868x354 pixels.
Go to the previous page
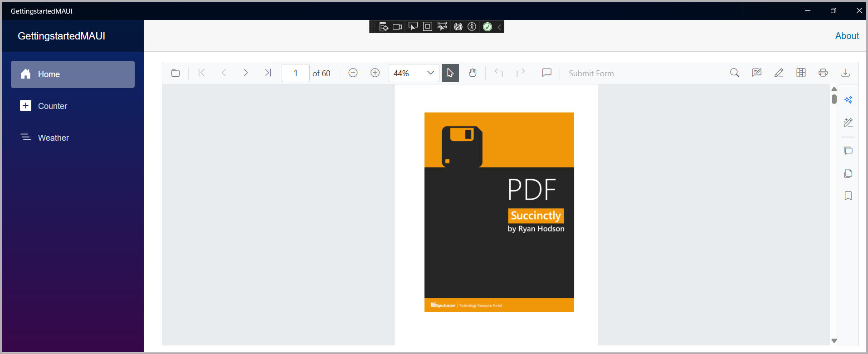tap(224, 73)
